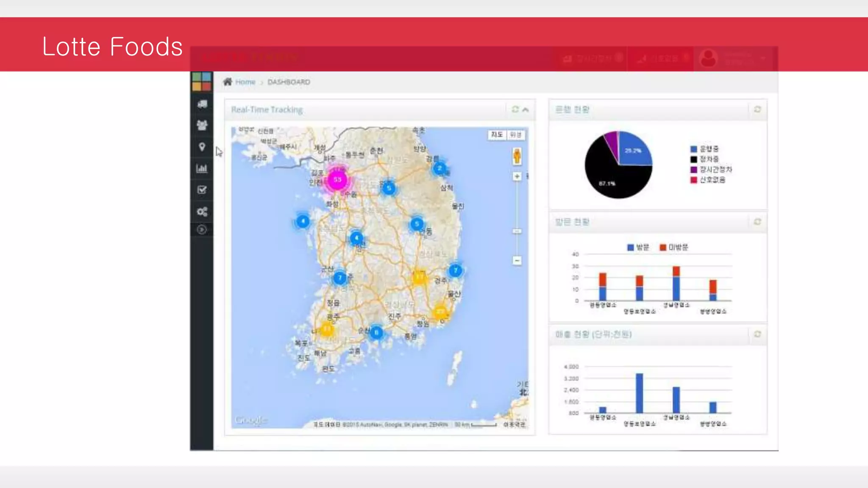The height and width of the screenshot is (488, 868).
Task: Click the pink 55 cluster marker on map
Action: (337, 180)
